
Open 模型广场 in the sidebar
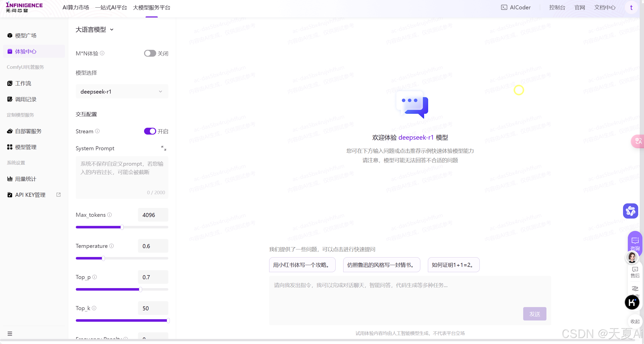tap(34, 35)
